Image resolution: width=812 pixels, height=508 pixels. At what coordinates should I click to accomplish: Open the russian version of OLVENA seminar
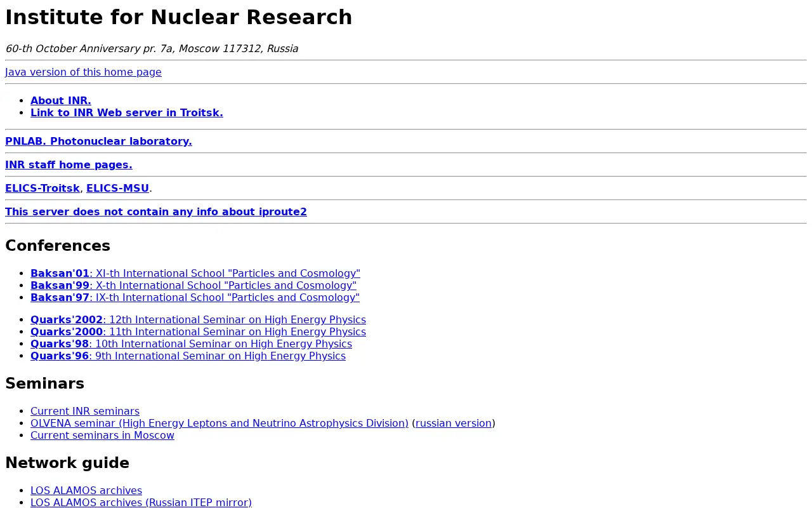click(454, 423)
